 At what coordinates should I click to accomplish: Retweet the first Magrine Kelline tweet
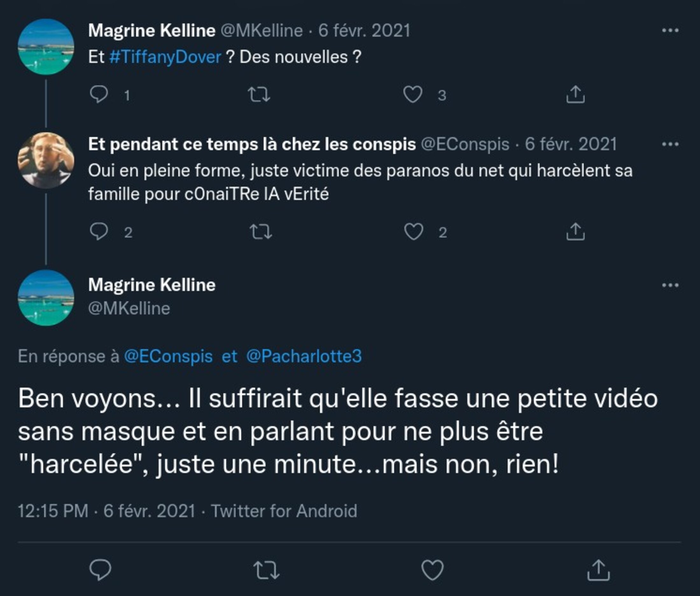pos(259,94)
